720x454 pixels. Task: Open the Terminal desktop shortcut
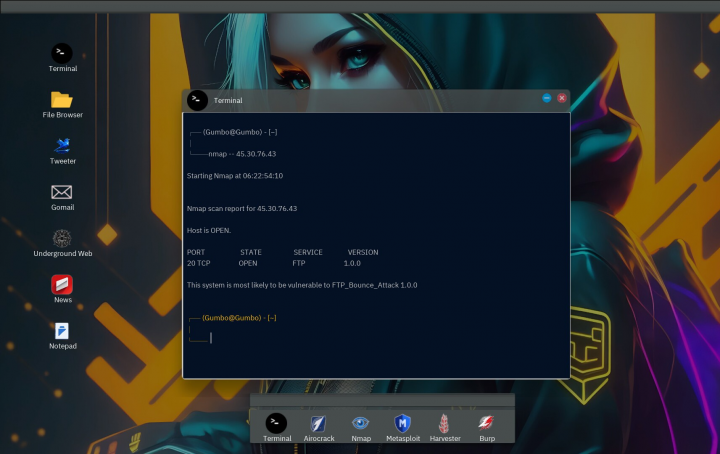tap(62, 53)
